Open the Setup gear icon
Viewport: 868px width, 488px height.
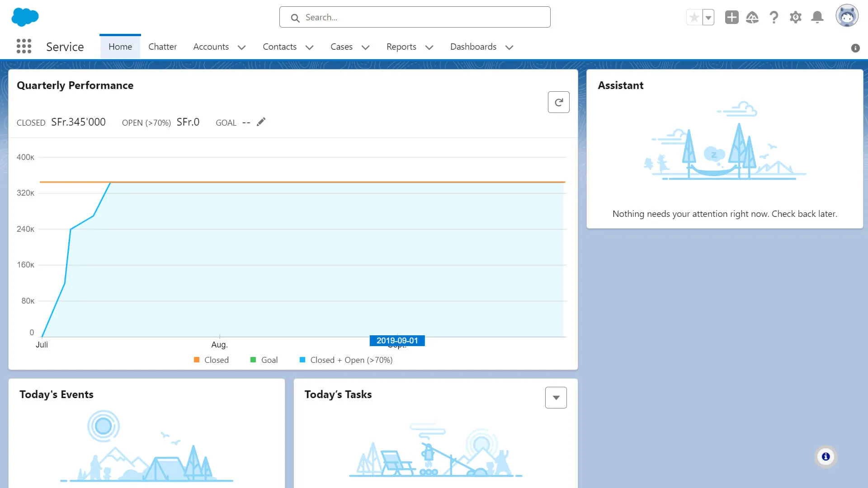coord(796,17)
